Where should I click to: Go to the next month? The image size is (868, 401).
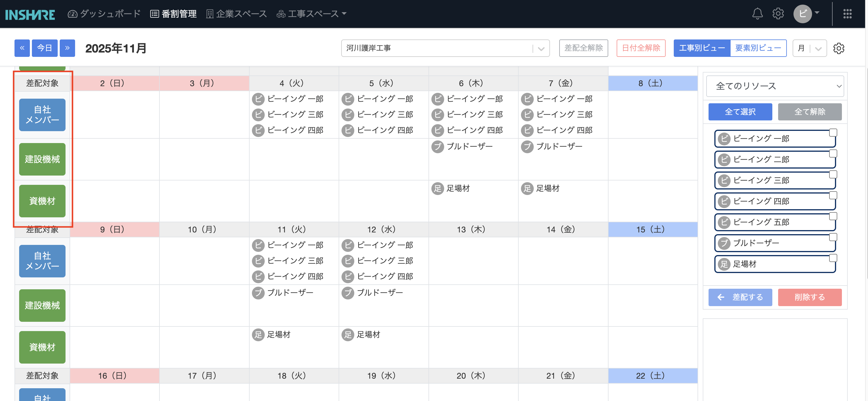pos(67,48)
